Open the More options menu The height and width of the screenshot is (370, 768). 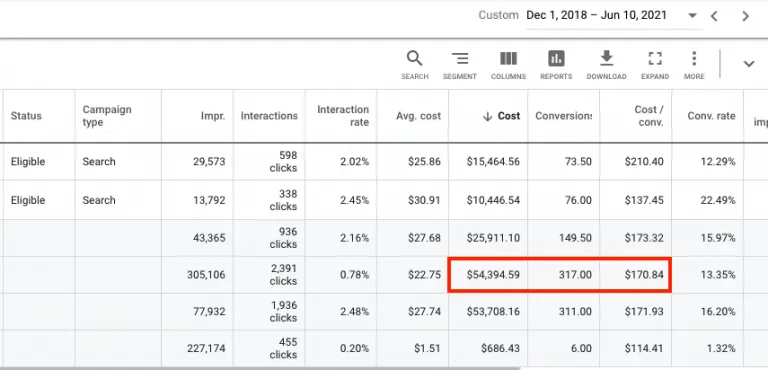coord(694,65)
